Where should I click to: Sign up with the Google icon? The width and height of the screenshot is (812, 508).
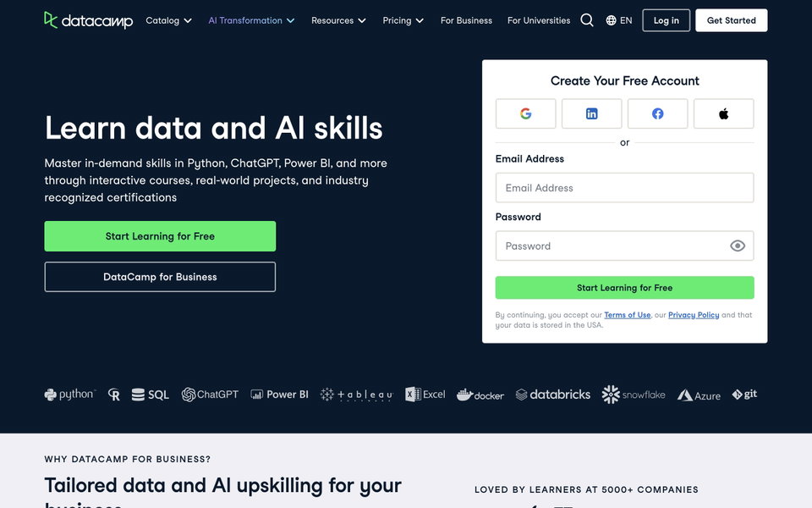525,113
